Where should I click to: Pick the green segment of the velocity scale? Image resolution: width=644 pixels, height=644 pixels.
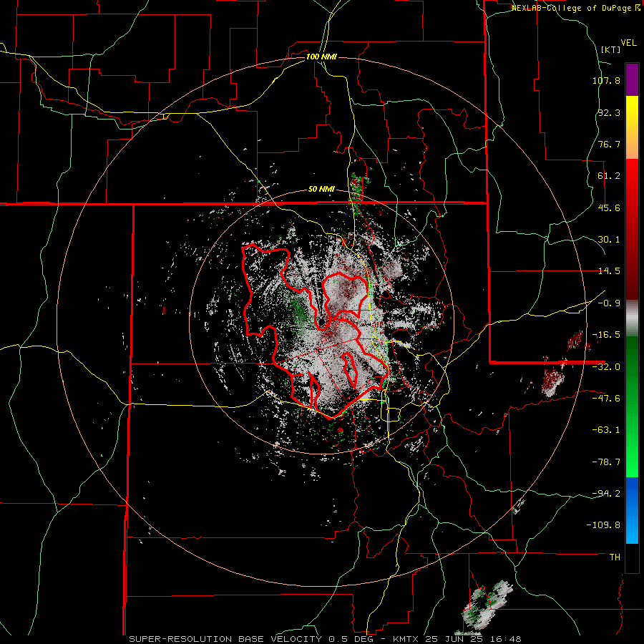632,406
